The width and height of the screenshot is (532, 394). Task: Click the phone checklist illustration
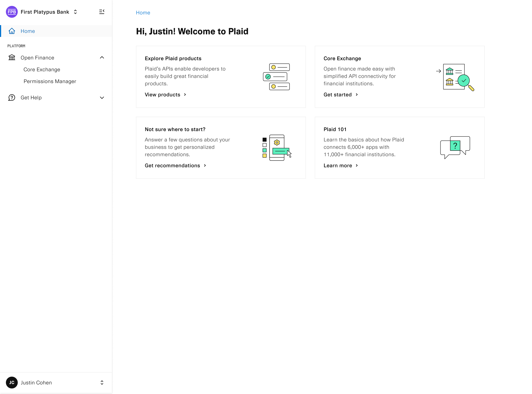pos(277,148)
